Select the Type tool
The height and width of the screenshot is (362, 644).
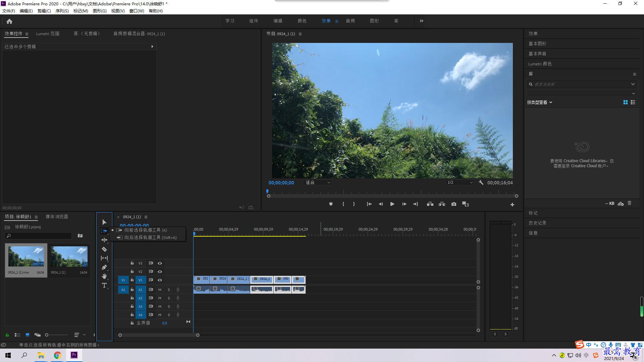coord(104,285)
